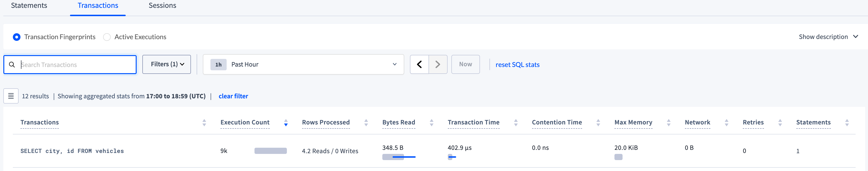Sort by Transaction Time header
Image resolution: width=868 pixels, height=171 pixels.
coord(474,122)
